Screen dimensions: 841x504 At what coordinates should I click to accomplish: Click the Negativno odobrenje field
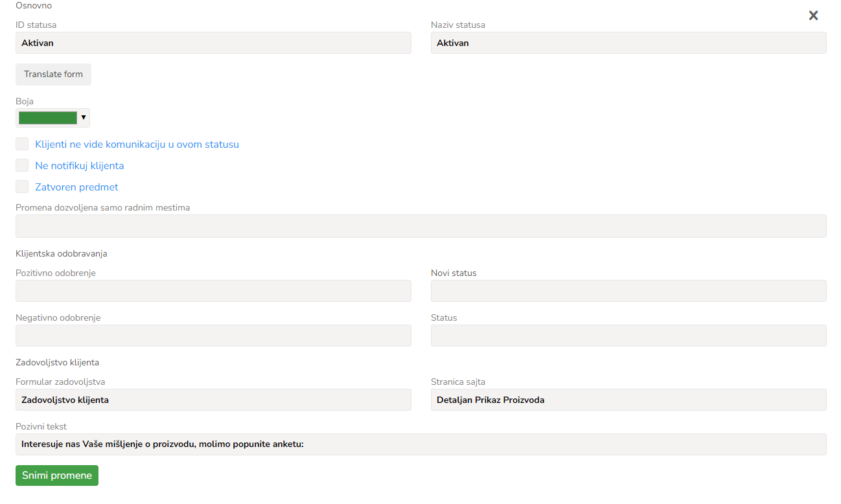(x=213, y=336)
